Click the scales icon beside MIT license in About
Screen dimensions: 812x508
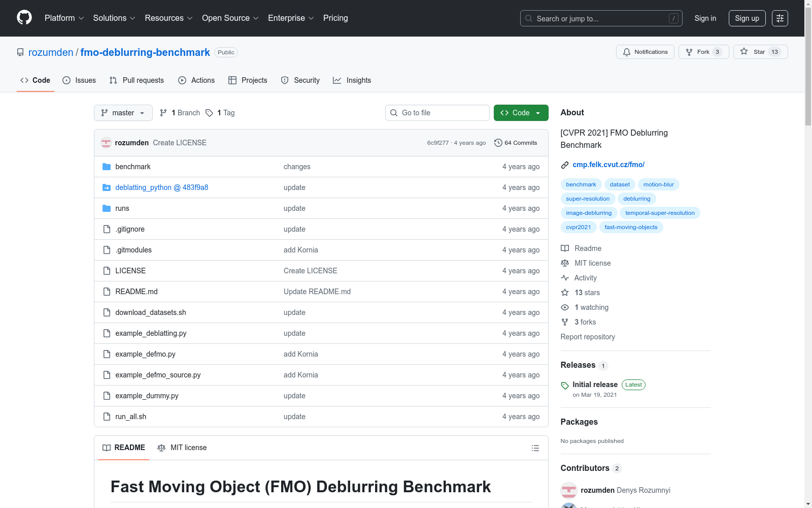click(565, 263)
